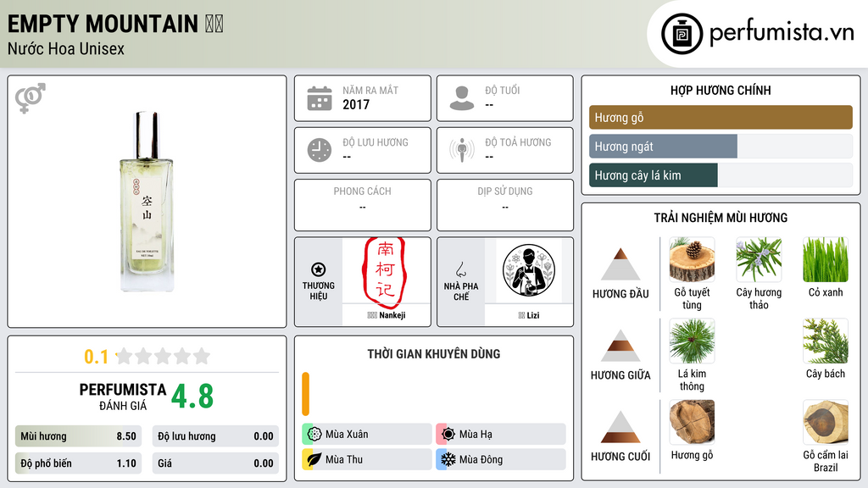Click the Mùi hương 8.50 score row
The width and height of the screenshot is (868, 488).
click(78, 436)
